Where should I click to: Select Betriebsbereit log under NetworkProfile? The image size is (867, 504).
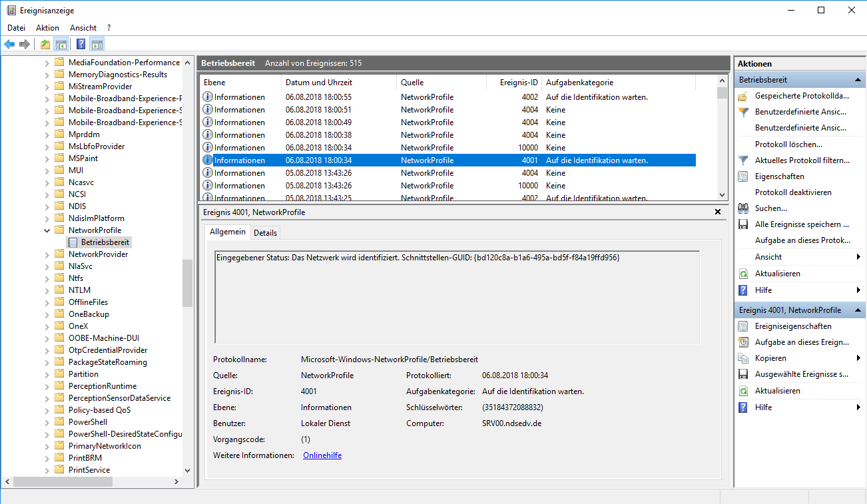click(105, 242)
